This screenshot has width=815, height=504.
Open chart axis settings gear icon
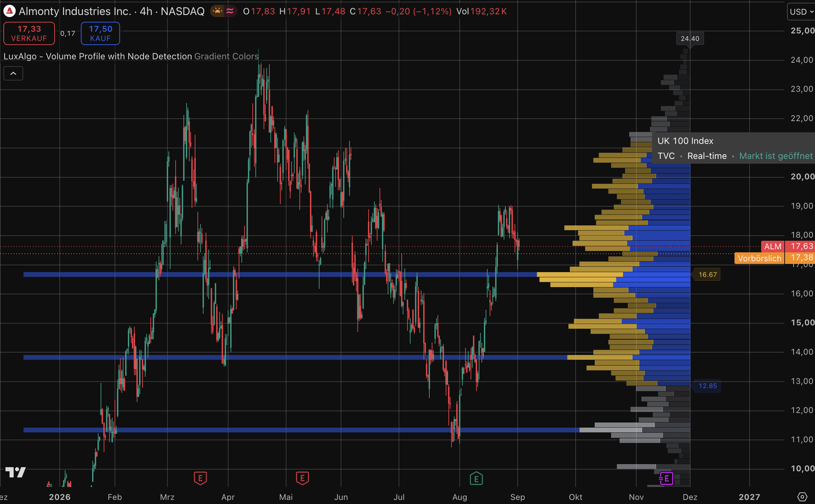(802, 497)
